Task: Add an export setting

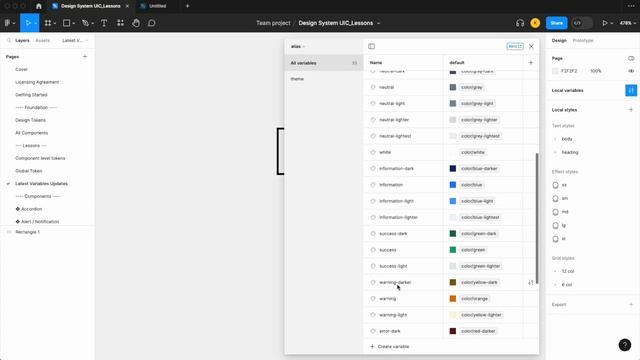Action: point(631,304)
